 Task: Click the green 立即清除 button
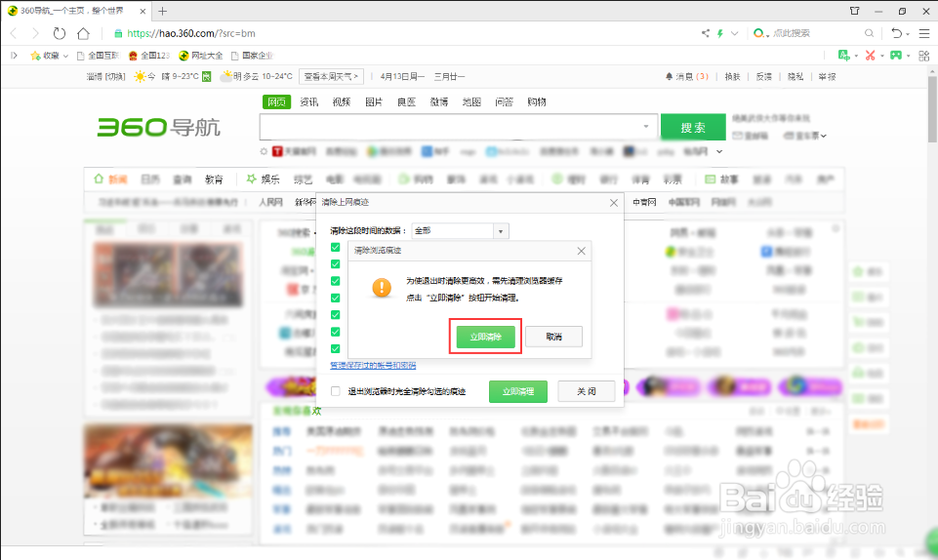click(486, 337)
